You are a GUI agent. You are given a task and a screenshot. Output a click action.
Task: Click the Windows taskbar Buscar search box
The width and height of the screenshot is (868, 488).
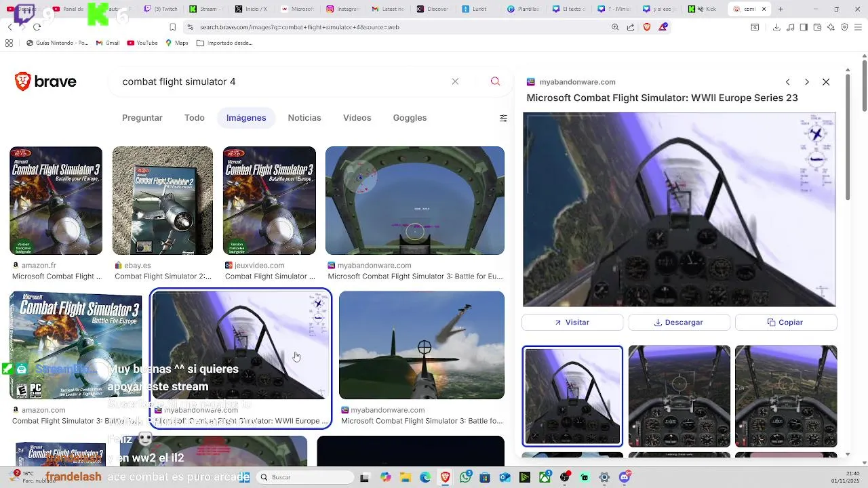(305, 477)
